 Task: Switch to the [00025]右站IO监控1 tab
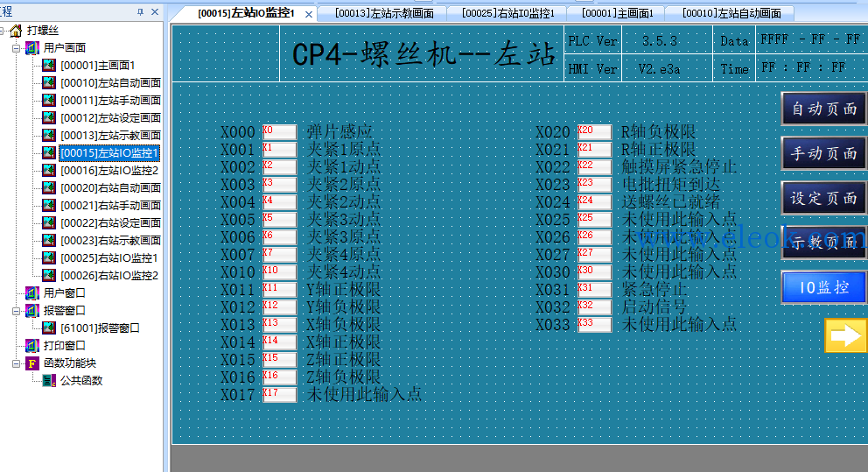(508, 13)
